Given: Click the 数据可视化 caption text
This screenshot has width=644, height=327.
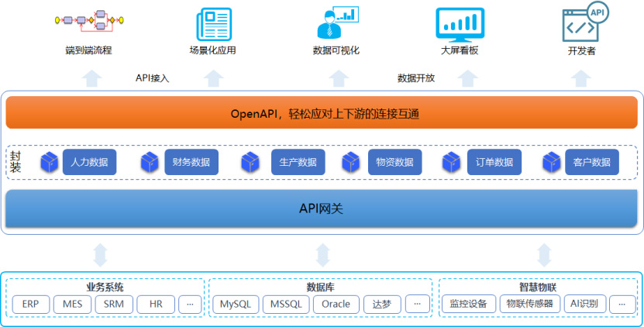Looking at the screenshot, I should click(336, 51).
